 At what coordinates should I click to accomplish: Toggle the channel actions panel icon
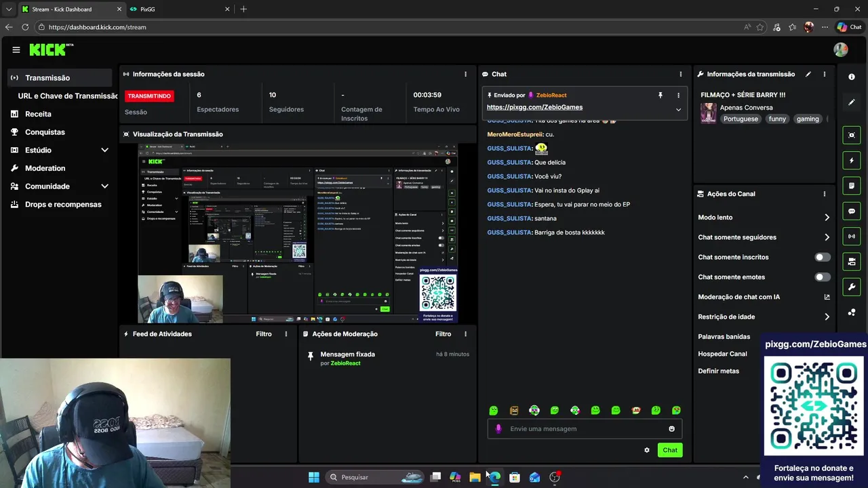tap(852, 262)
